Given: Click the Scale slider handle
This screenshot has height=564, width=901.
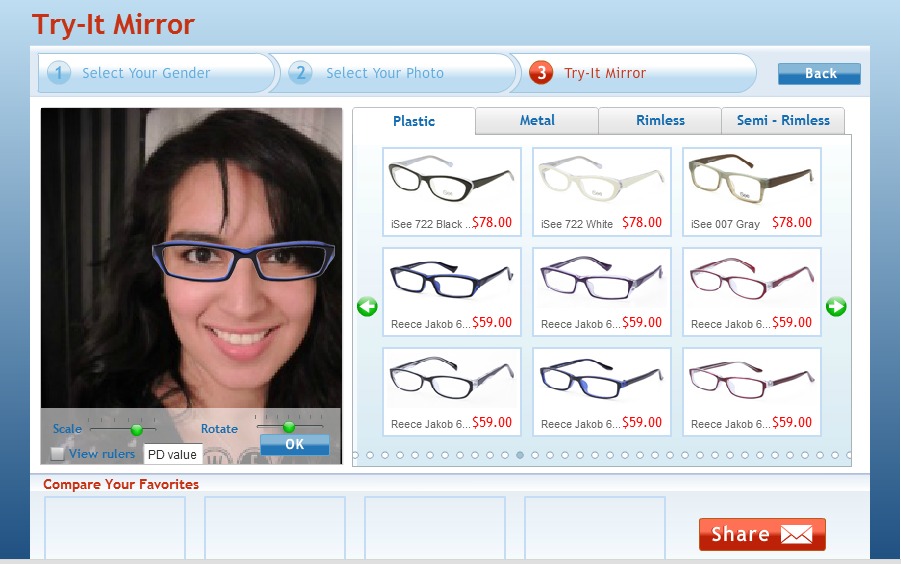Looking at the screenshot, I should pyautogui.click(x=137, y=429).
